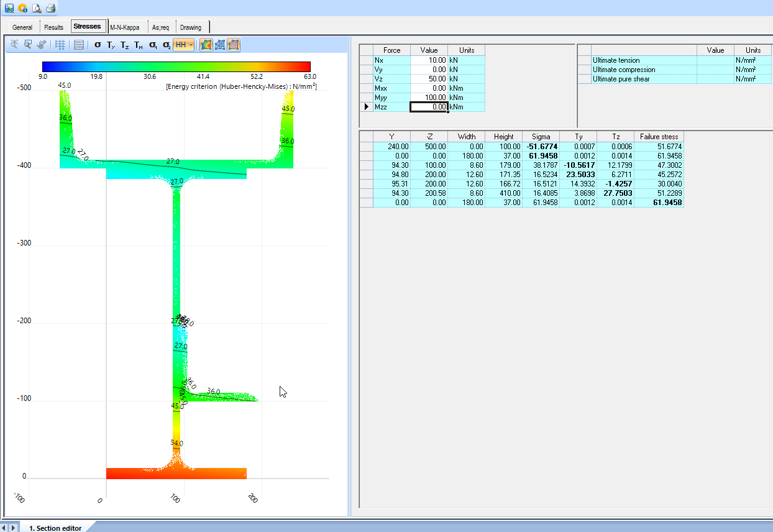Show torsional shear stress TM

139,45
